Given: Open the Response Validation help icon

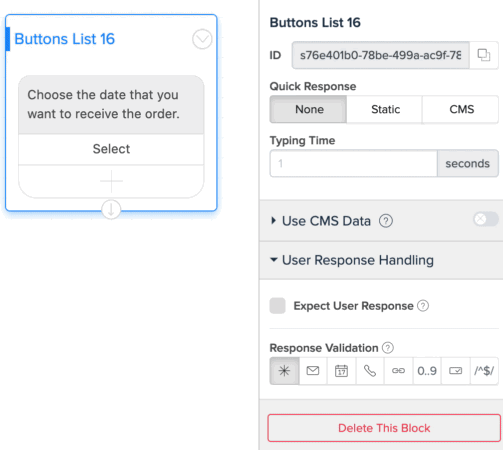Looking at the screenshot, I should [388, 348].
